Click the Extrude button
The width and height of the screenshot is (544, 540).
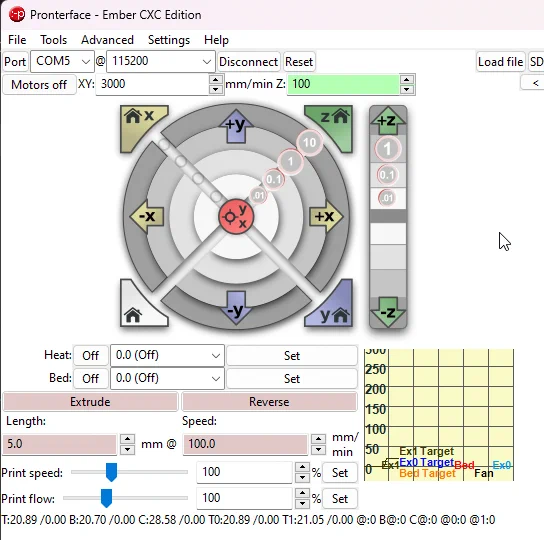[90, 402]
